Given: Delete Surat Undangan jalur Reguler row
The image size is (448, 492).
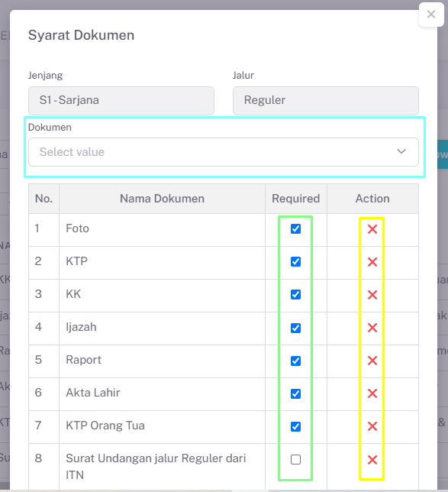Looking at the screenshot, I should pyautogui.click(x=372, y=460).
